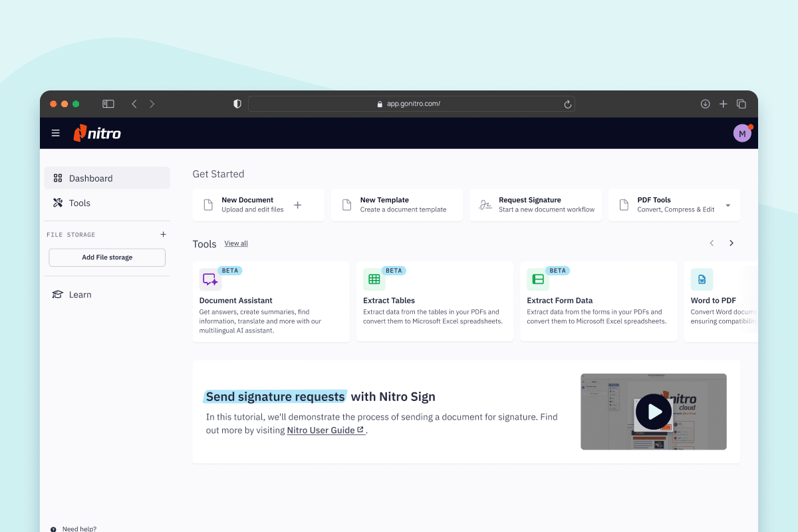The image size is (798, 532).
Task: Switch to the Dashboard sidebar item
Action: point(90,178)
